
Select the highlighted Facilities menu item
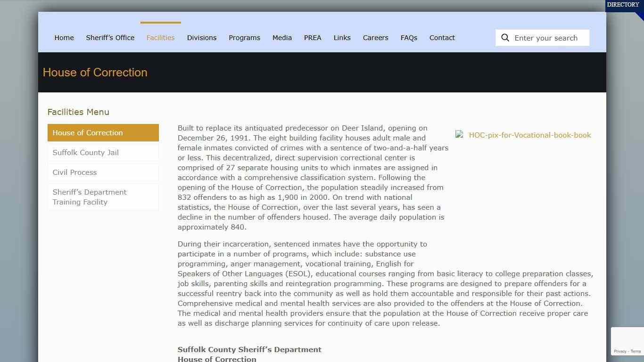[160, 38]
